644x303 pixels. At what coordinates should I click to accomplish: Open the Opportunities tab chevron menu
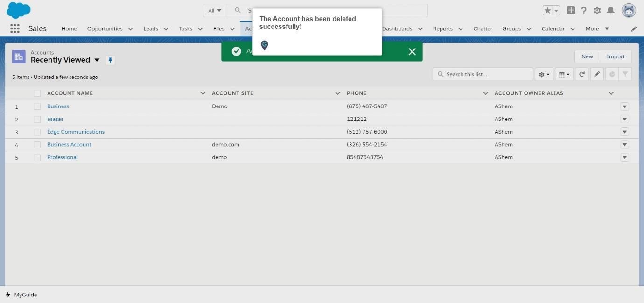coord(130,29)
